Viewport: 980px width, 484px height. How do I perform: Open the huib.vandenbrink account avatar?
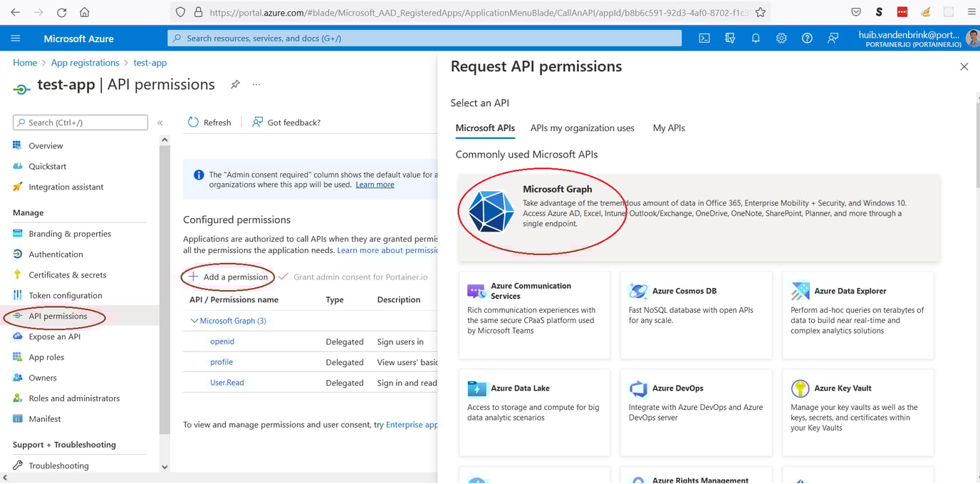[973, 38]
